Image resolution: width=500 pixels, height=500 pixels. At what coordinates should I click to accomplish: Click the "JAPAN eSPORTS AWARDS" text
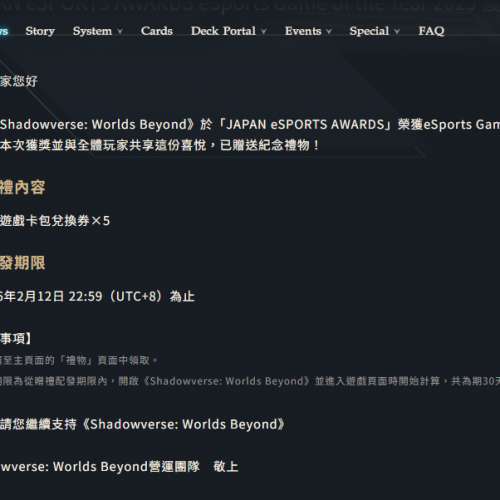(305, 124)
